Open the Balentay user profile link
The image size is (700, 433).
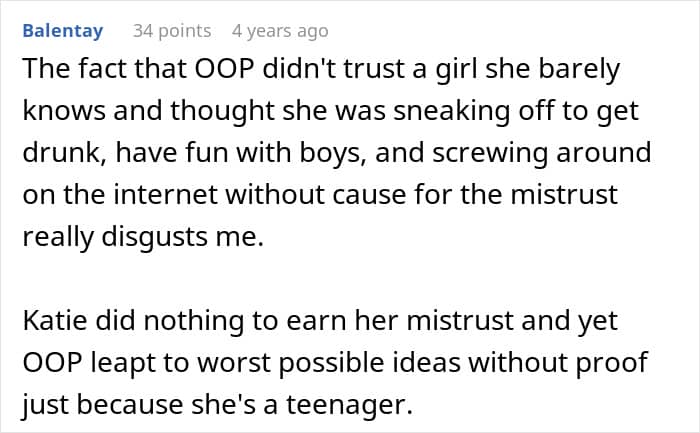pyautogui.click(x=62, y=31)
